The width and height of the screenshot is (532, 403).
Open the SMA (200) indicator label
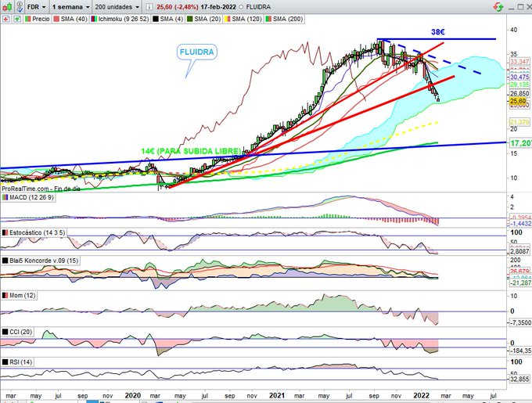(288, 19)
